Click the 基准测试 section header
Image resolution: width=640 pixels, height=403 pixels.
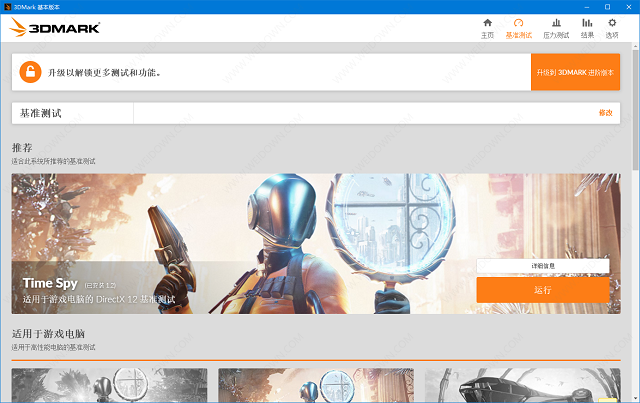point(40,113)
